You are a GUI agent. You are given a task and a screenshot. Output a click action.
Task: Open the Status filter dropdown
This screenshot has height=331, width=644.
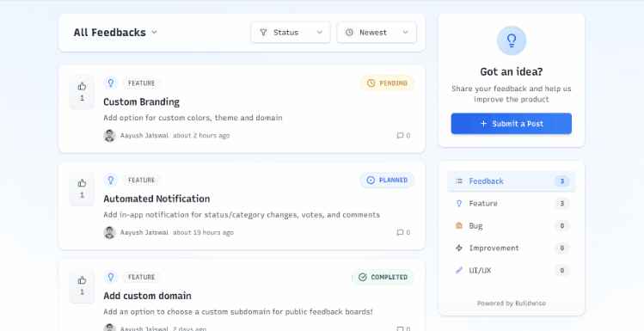pyautogui.click(x=291, y=33)
